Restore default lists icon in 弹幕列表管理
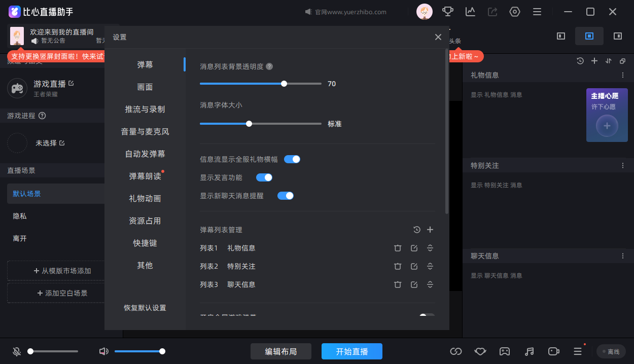634x364 pixels. [x=417, y=230]
